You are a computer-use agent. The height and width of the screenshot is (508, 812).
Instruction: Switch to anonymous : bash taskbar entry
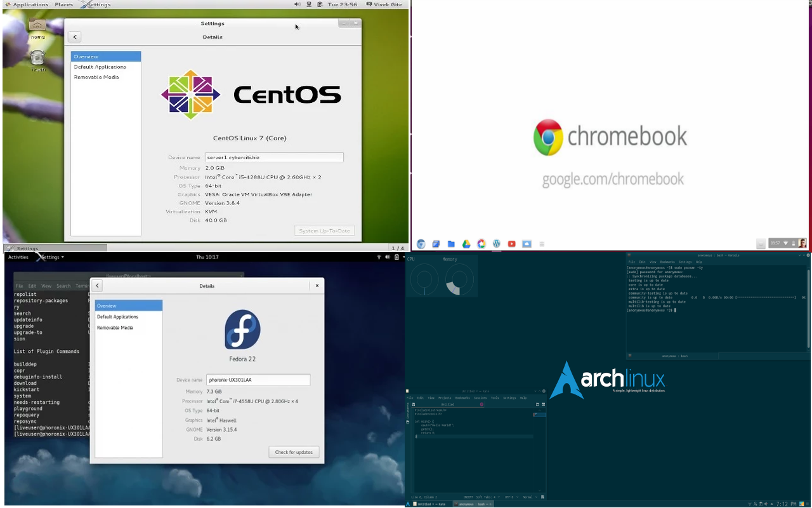[473, 504]
